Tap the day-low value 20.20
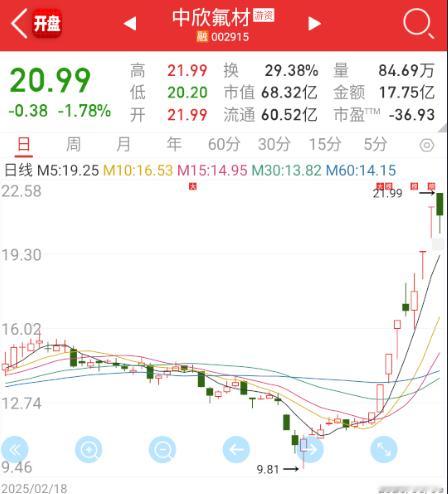 point(187,93)
